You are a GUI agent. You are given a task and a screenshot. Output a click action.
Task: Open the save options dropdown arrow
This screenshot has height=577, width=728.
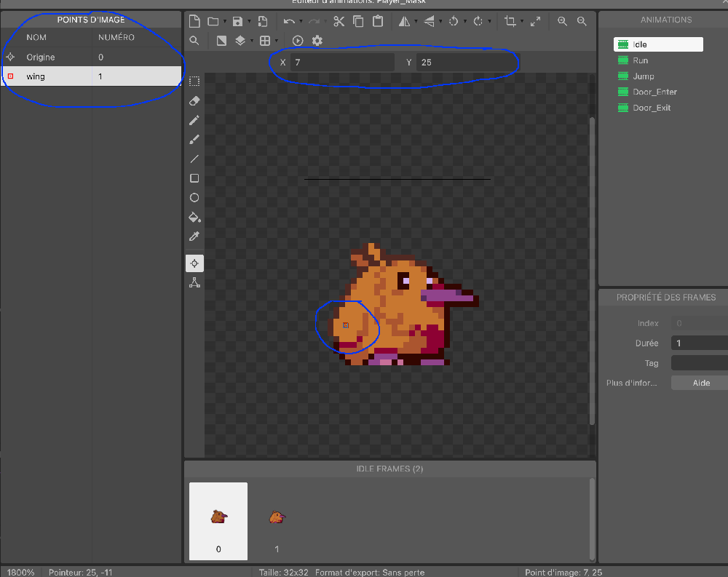click(250, 22)
